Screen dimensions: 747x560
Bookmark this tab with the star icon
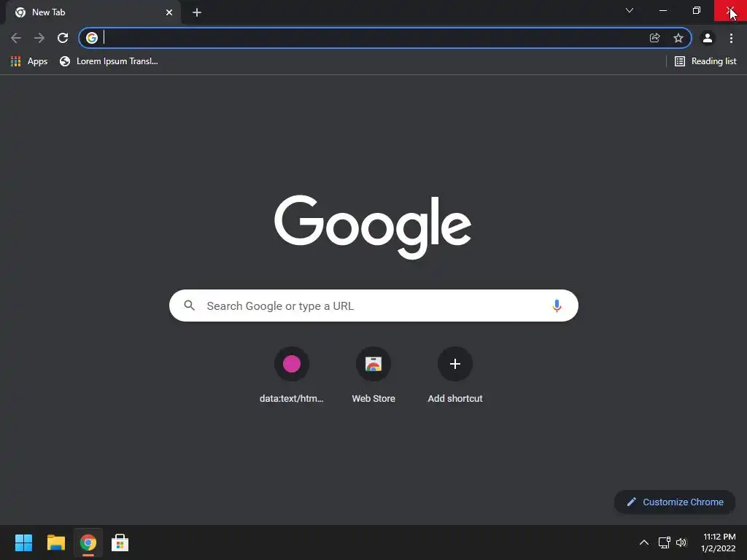click(x=678, y=38)
